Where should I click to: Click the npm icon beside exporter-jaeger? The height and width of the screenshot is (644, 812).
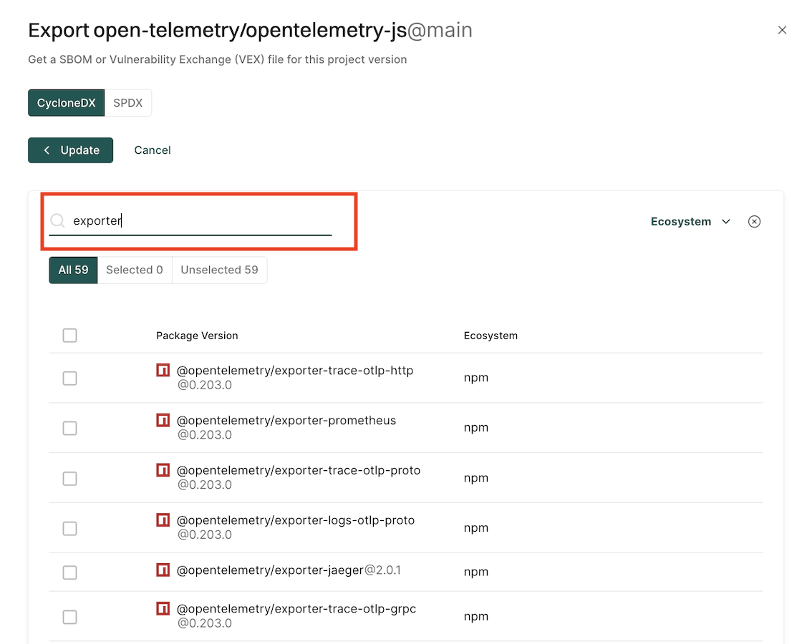click(x=163, y=571)
